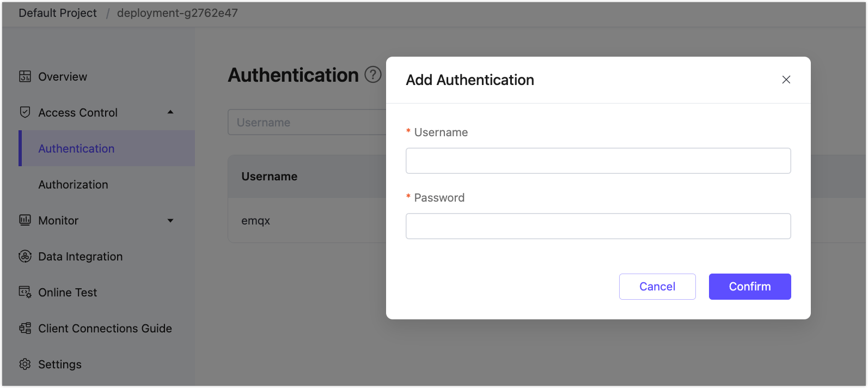Click the Access Control shield icon
868x388 pixels.
click(25, 112)
